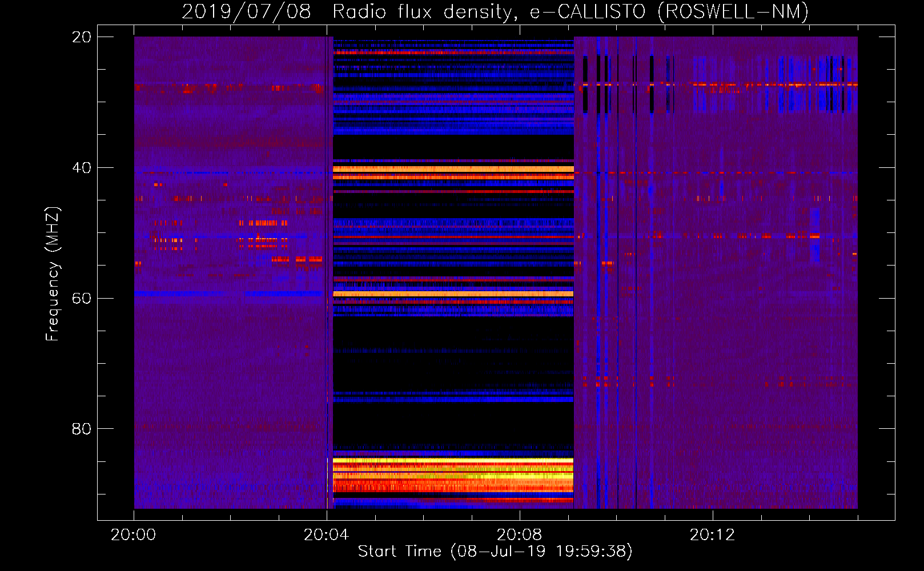This screenshot has width=924, height=571.
Task: Click the 'Frequency (MHZ)' y-axis label
Action: point(52,274)
